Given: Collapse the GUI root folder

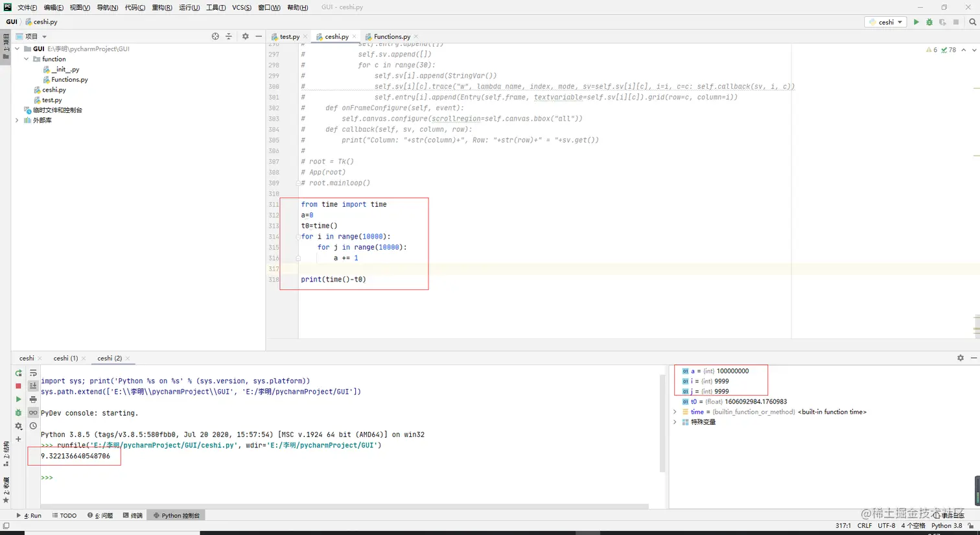Looking at the screenshot, I should (x=17, y=49).
